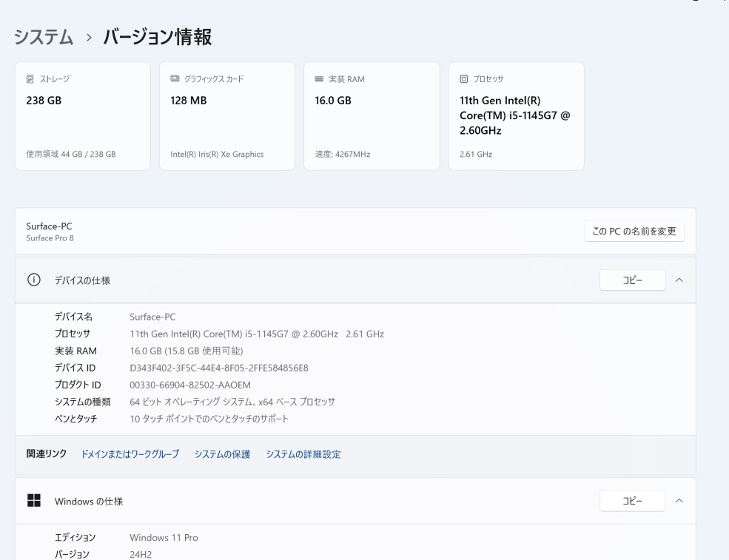The image size is (729, 560).
Task: Select the ペンとタッチ label
Action: pyautogui.click(x=75, y=419)
